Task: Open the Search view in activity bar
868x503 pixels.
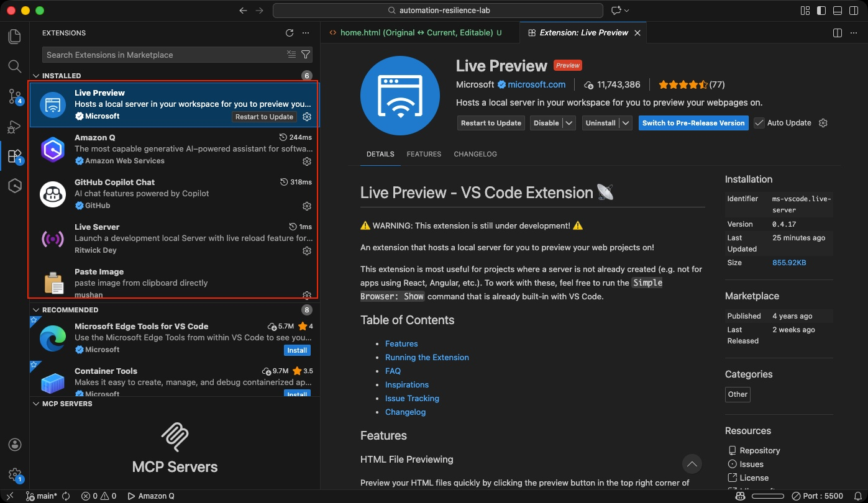Action: (15, 66)
